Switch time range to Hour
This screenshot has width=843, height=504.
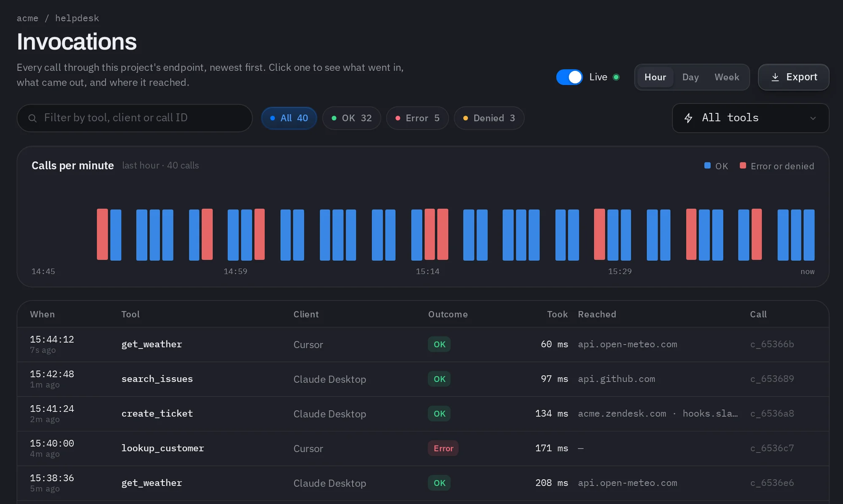(655, 77)
